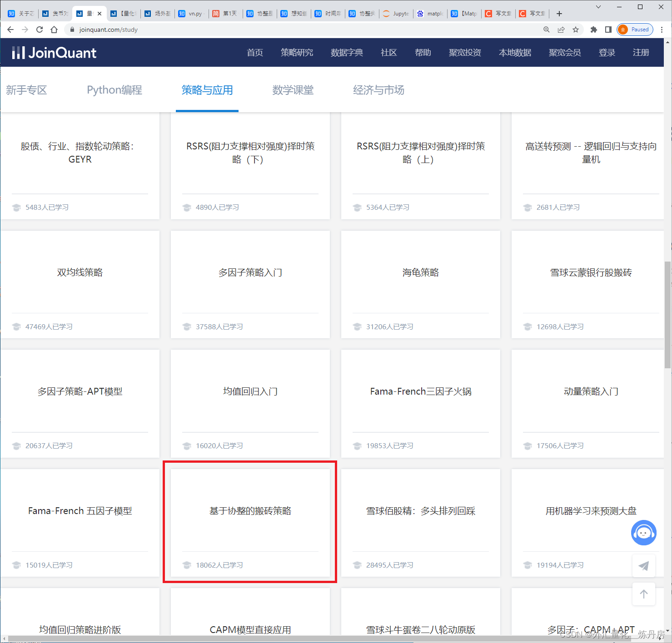Open 社区 in the navigation bar

tap(388, 53)
